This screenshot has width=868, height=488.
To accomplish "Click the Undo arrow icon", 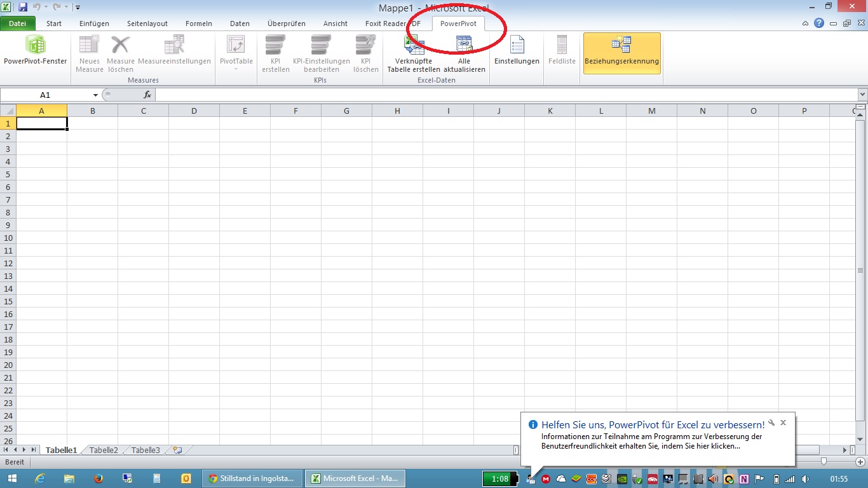I will pos(37,7).
